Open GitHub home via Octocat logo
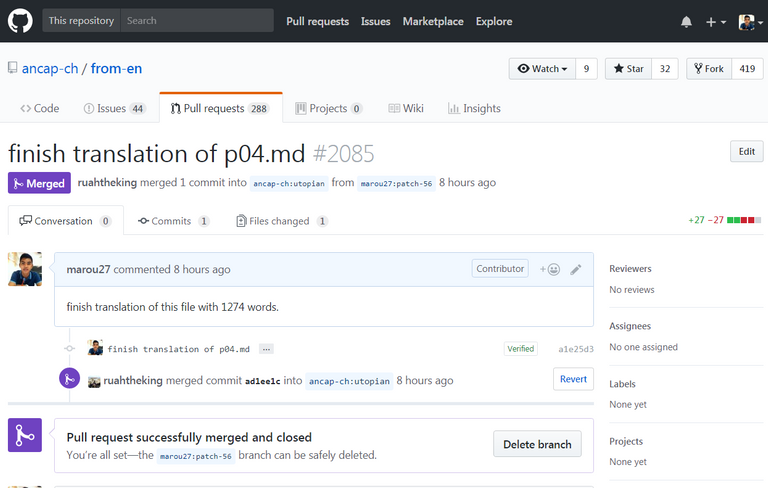This screenshot has height=488, width=768. coord(20,21)
